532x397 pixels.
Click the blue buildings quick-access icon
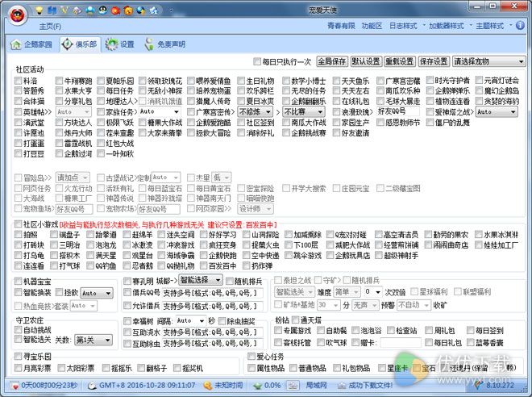point(52,10)
